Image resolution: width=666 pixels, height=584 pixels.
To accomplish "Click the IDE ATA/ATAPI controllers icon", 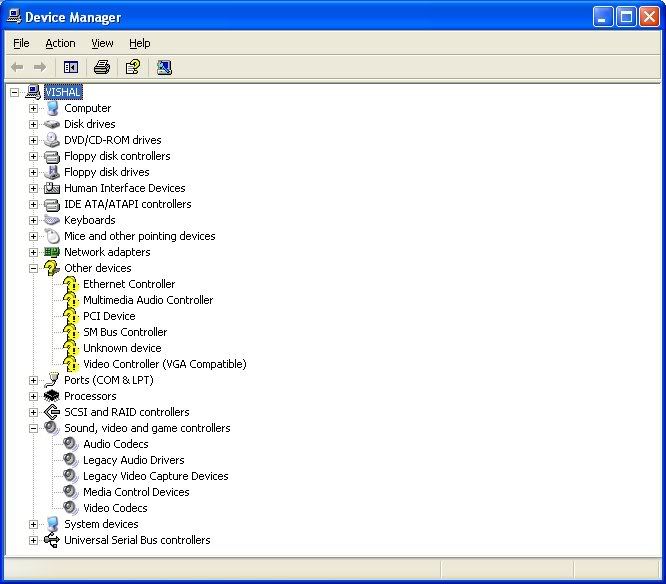I will click(52, 204).
